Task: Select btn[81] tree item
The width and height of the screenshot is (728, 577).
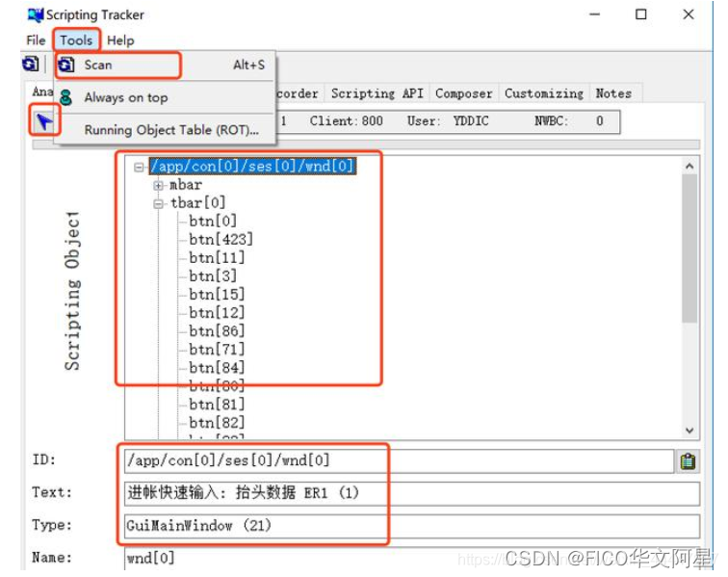Action: (217, 405)
